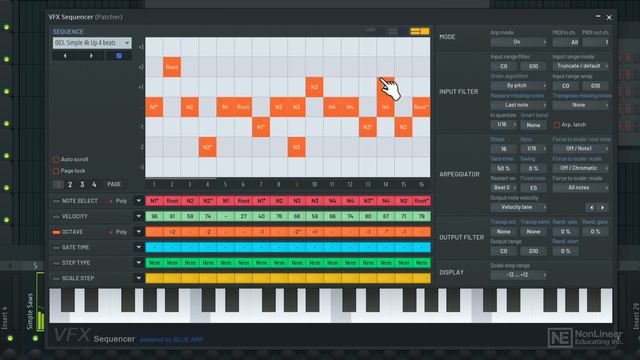The width and height of the screenshot is (640, 360).
Task: Show the Velocity lane via its bar icon
Action: click(x=56, y=217)
